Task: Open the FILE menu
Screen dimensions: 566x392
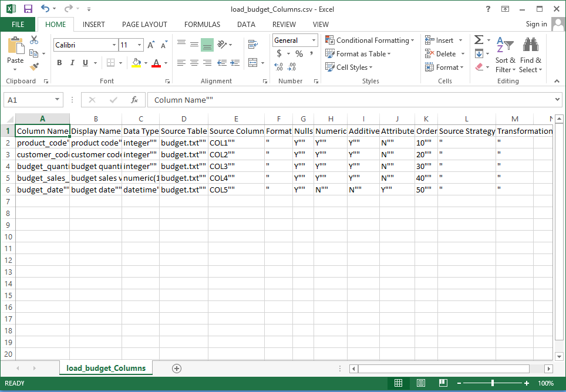Action: tap(18, 25)
